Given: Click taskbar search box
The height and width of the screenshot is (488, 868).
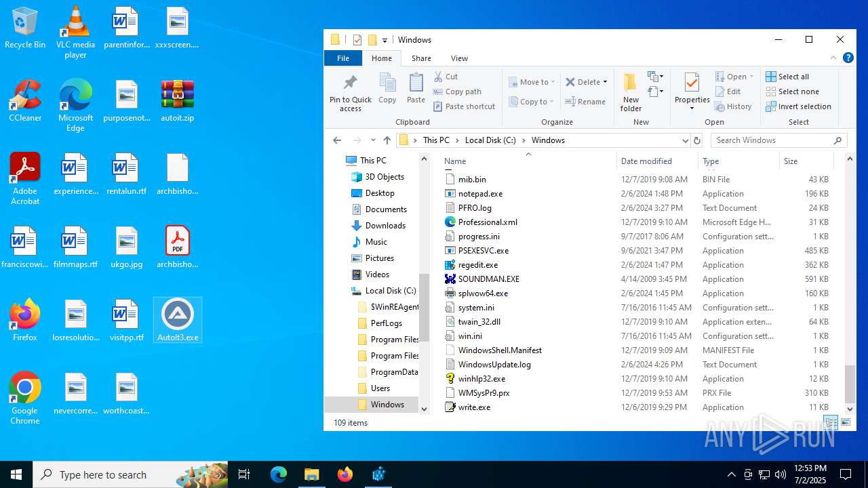Looking at the screenshot, I should tap(130, 474).
